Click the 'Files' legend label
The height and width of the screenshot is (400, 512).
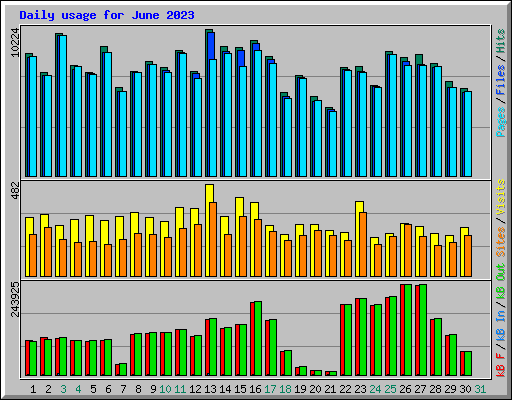click(x=501, y=80)
